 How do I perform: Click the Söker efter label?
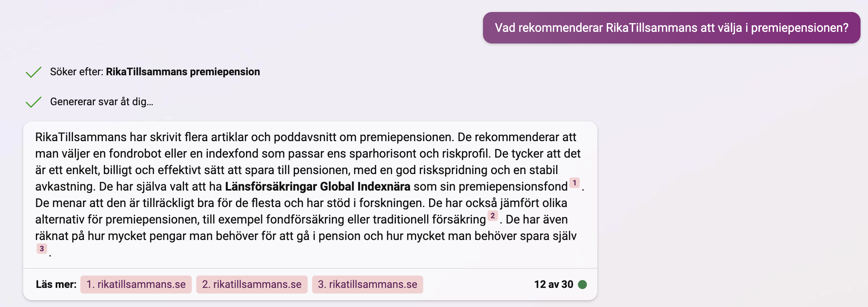coord(77,72)
